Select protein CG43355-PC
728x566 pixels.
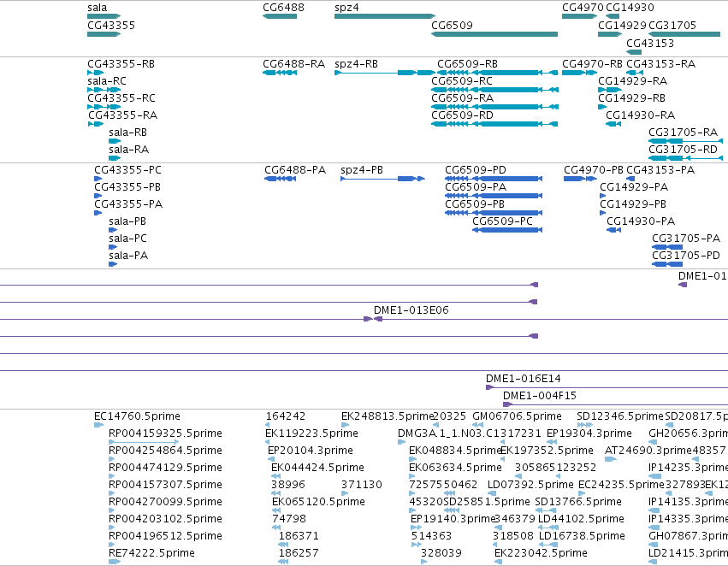(x=127, y=170)
